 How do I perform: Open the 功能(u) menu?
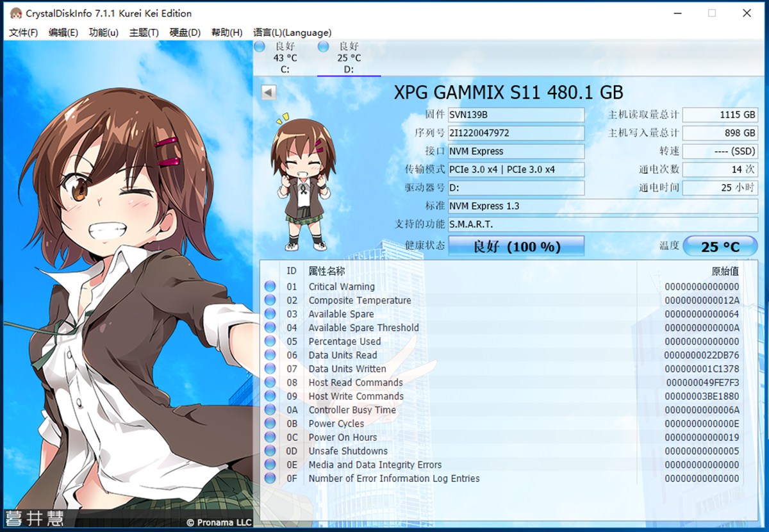click(x=103, y=33)
